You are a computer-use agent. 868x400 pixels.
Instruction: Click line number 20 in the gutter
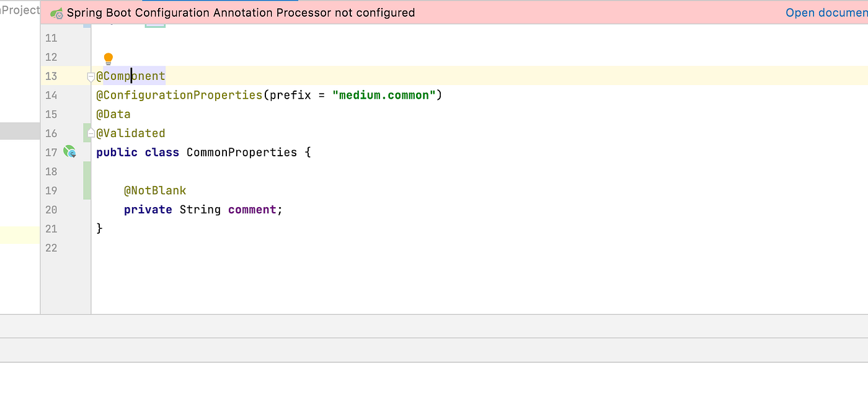[x=51, y=210]
